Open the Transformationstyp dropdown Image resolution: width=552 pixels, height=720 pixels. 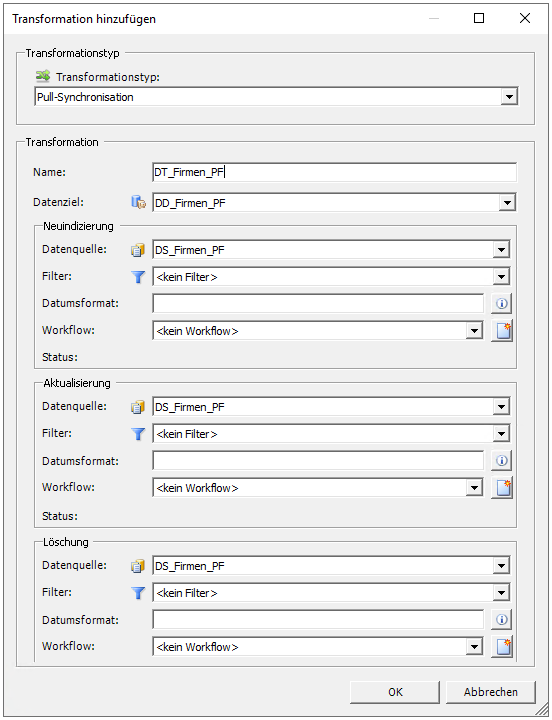[509, 97]
